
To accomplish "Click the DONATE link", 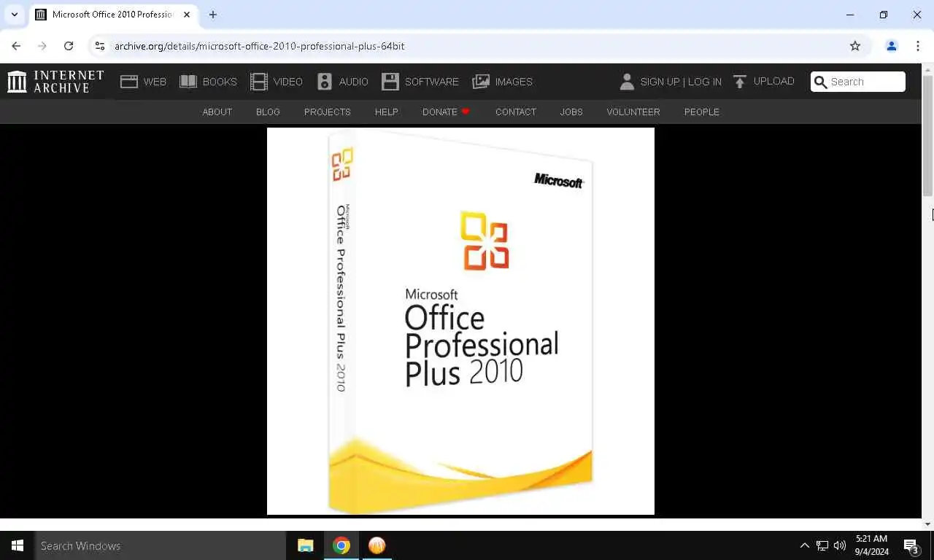I will [x=446, y=112].
